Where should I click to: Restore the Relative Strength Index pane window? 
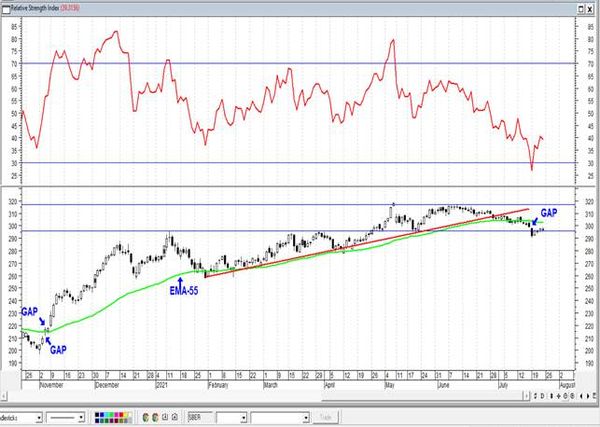tap(581, 9)
